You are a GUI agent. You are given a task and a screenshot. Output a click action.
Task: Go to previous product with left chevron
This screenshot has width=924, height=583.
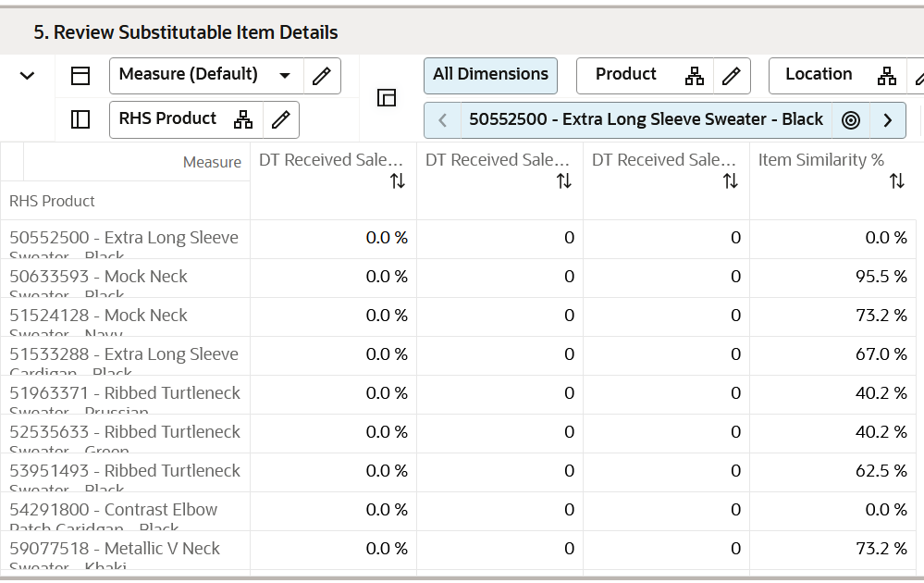(x=442, y=120)
